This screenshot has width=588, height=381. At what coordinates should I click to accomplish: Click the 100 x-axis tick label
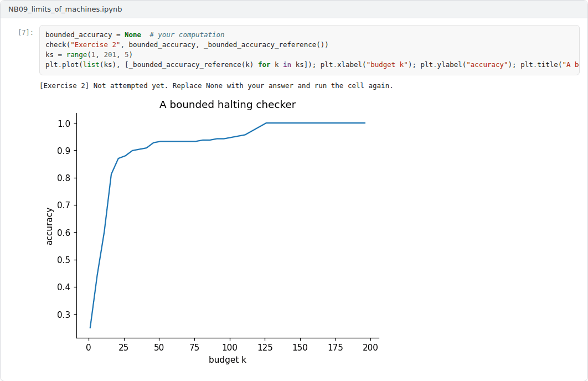click(x=230, y=348)
